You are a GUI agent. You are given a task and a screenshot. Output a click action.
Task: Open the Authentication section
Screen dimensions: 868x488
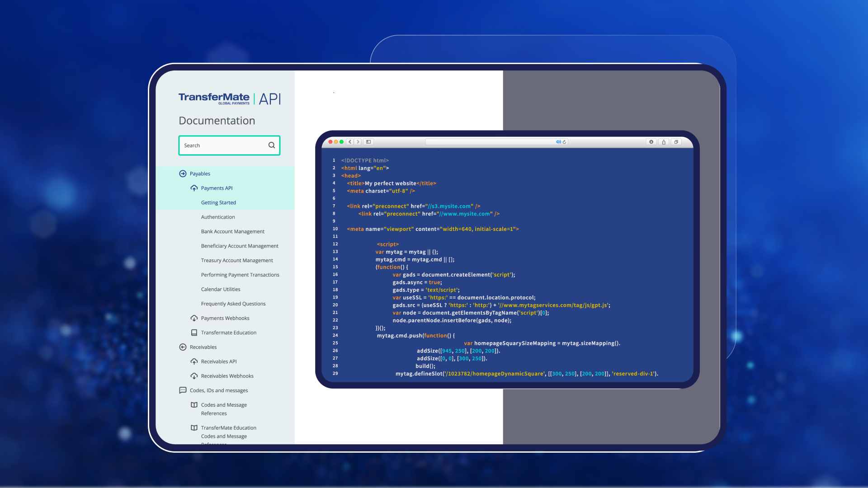pos(218,217)
